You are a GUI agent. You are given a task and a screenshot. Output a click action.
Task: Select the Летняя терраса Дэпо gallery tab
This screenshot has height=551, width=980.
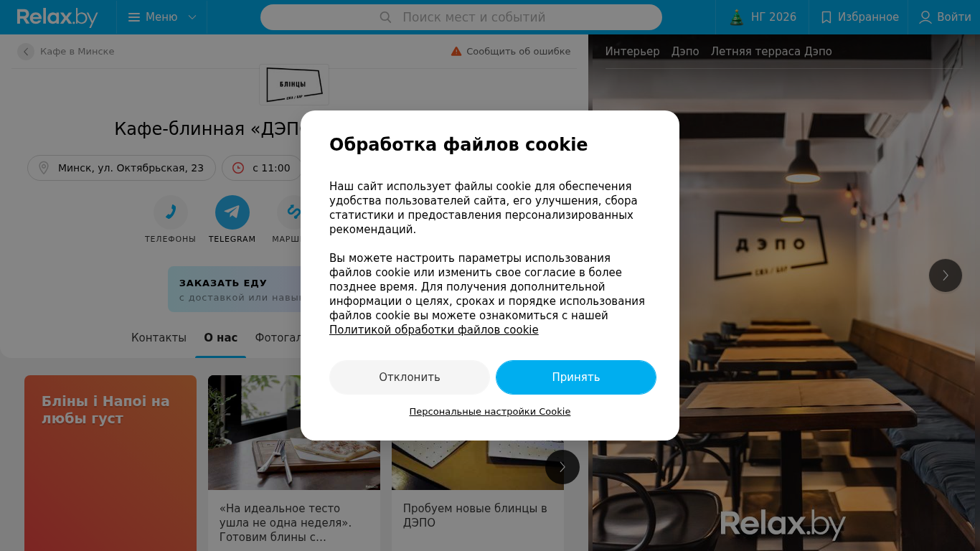(771, 52)
